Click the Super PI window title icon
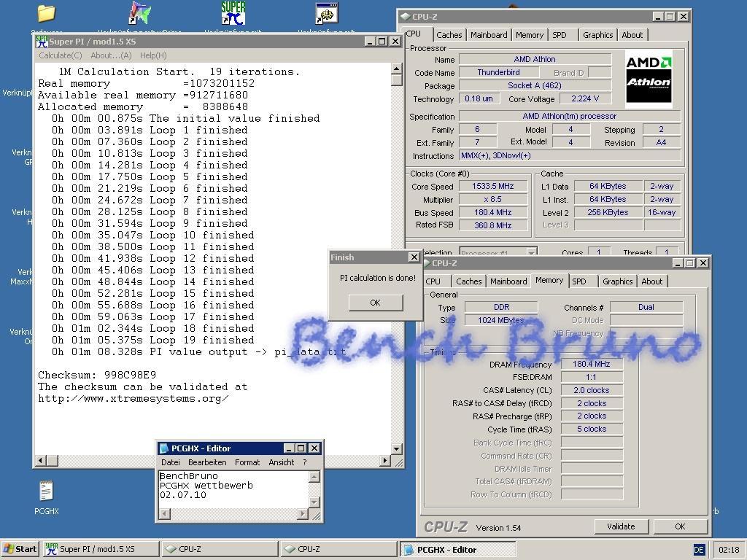Image resolution: width=747 pixels, height=560 pixels. (x=42, y=42)
